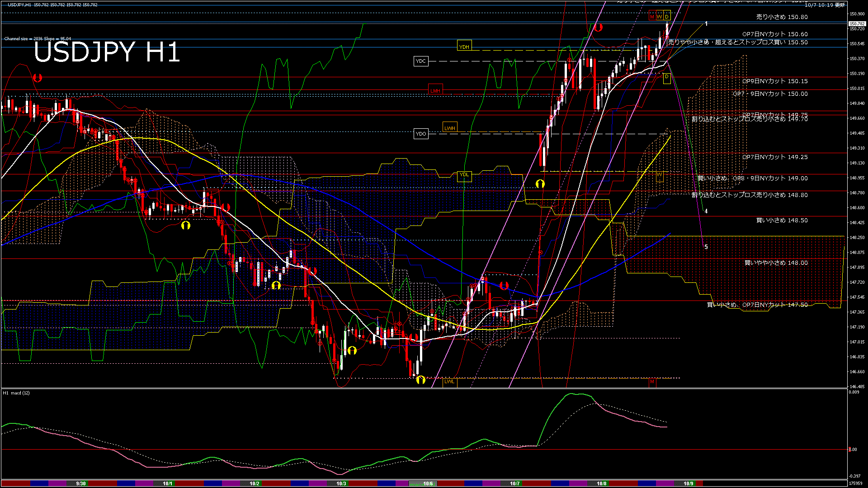Screen dimensions: 868x488
Task: Click the red LMH marker
Action: tap(435, 91)
